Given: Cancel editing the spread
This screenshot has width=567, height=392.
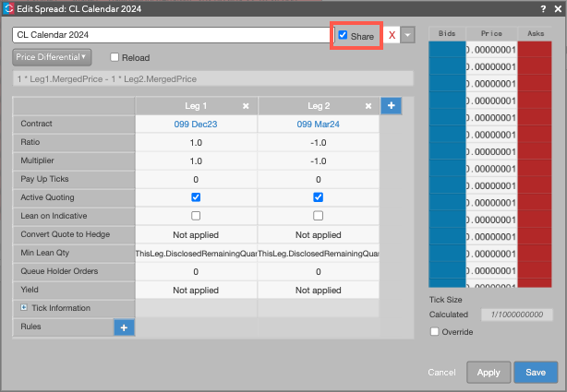Looking at the screenshot, I should pyautogui.click(x=441, y=372).
